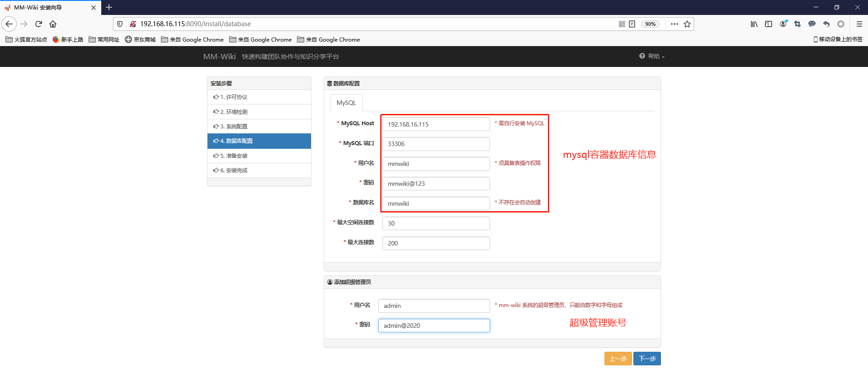868x378 pixels.
Task: Open Firefox account icon
Action: [x=783, y=24]
